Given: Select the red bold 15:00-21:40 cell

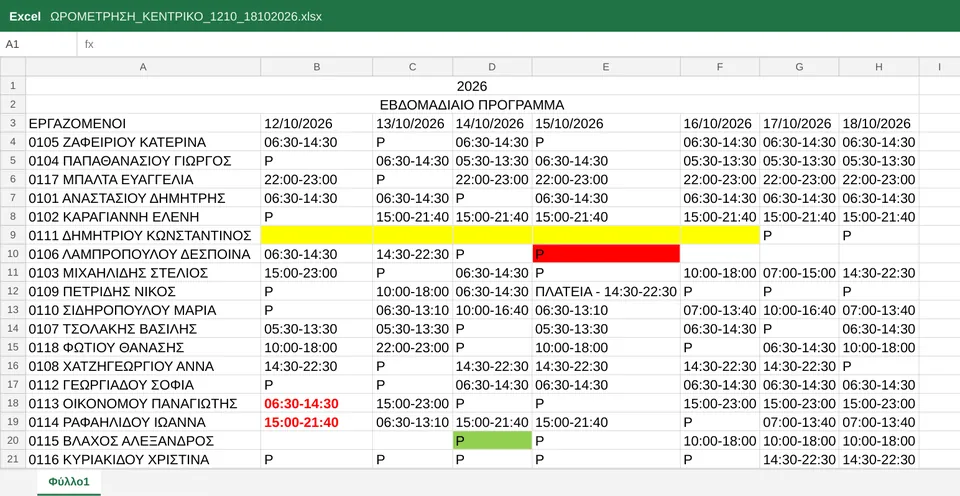Looking at the screenshot, I should (317, 423).
